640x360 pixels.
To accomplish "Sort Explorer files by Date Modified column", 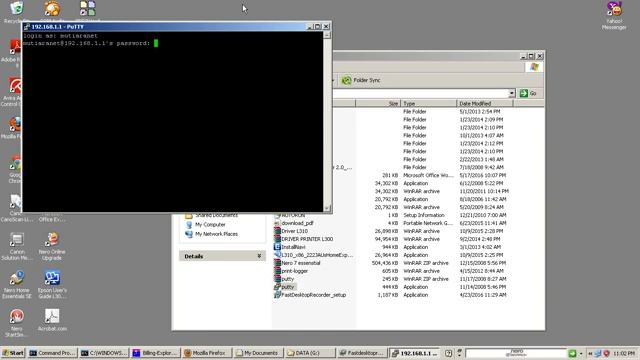I will point(484,104).
